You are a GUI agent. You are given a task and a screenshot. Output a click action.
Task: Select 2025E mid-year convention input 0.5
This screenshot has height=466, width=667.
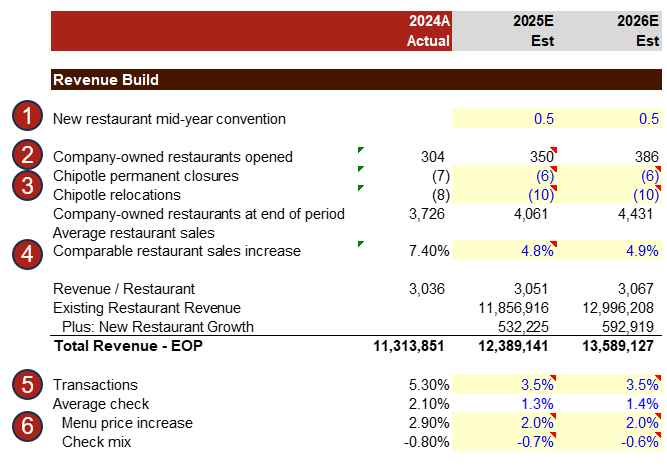[x=504, y=119]
